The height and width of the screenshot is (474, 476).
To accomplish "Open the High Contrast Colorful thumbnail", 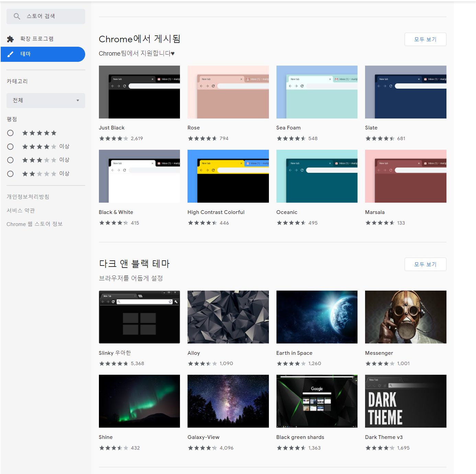I will (x=228, y=176).
